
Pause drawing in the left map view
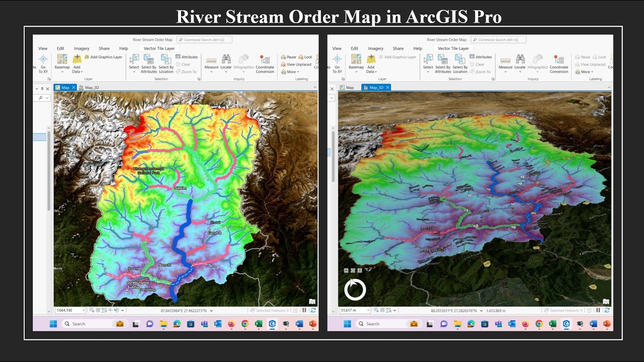[x=304, y=311]
